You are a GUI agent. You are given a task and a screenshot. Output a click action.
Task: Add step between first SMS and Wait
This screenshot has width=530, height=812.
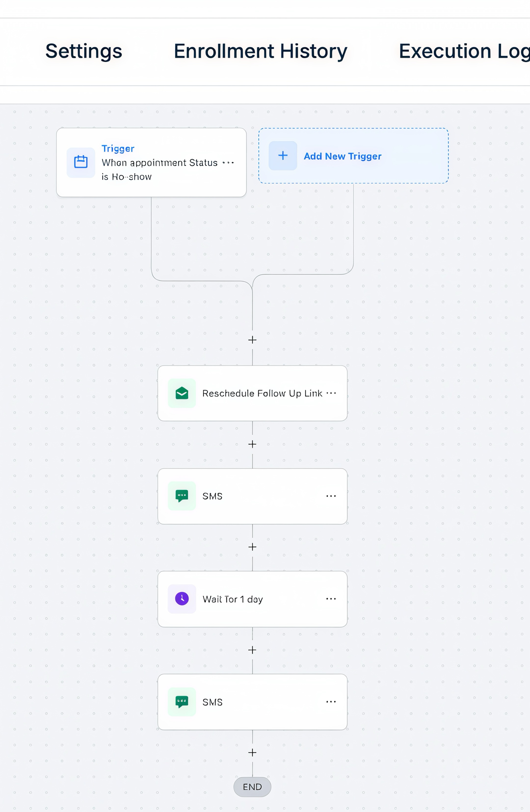252,547
